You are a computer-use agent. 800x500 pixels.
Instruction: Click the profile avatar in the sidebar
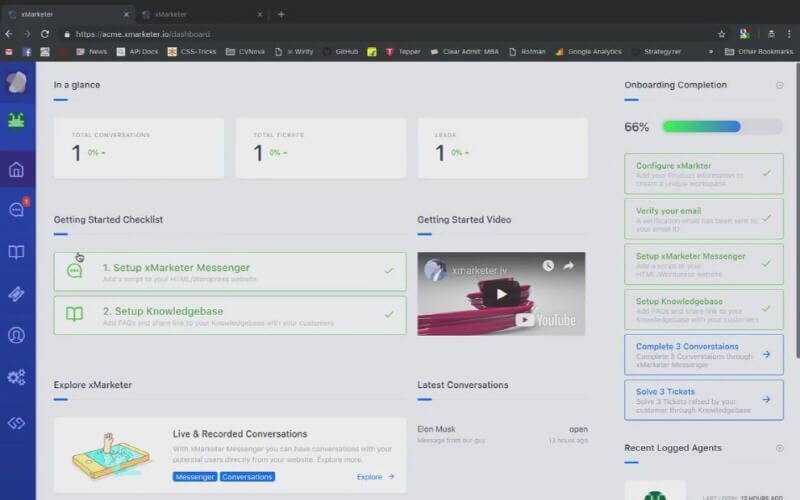[x=16, y=82]
